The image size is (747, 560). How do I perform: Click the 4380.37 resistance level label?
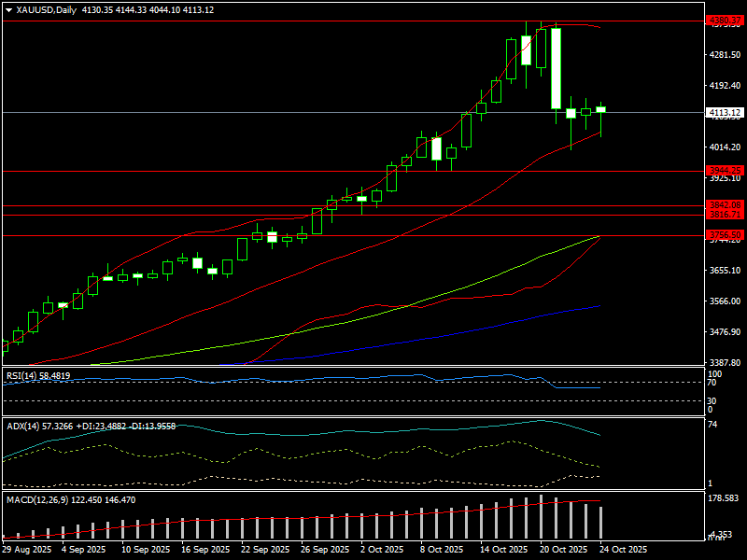[725, 20]
